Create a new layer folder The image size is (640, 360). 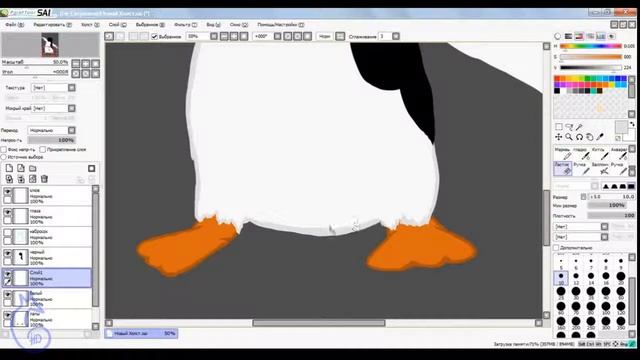(x=33, y=168)
